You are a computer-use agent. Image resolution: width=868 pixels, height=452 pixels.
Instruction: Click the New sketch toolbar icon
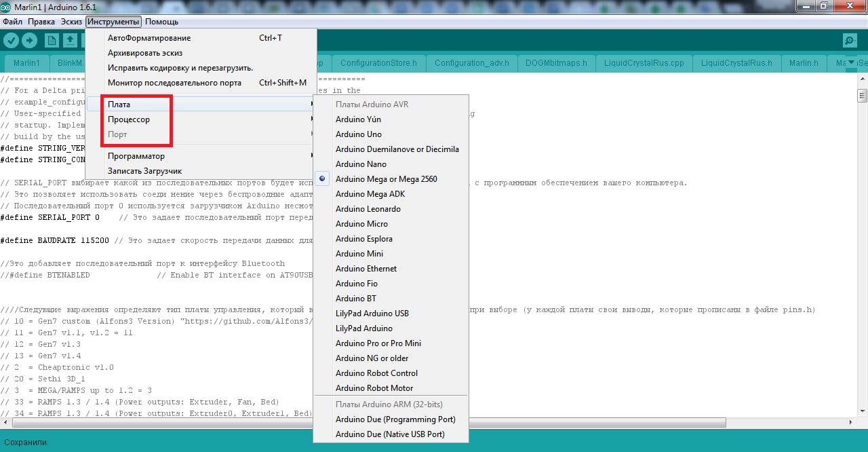tap(52, 41)
